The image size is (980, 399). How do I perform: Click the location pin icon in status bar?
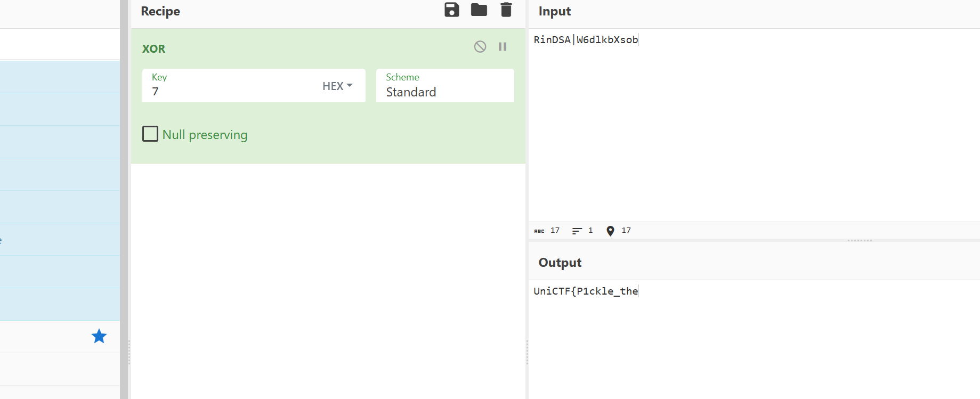(610, 231)
